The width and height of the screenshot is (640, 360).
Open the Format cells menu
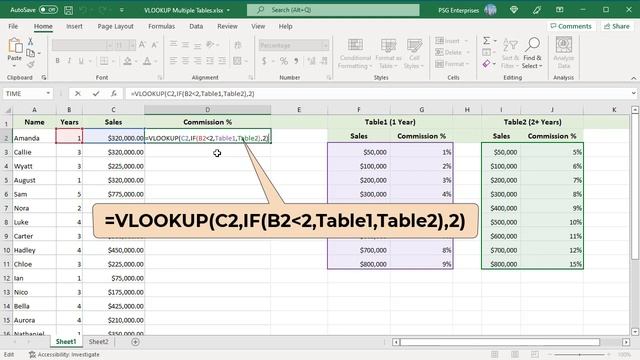tap(451, 64)
